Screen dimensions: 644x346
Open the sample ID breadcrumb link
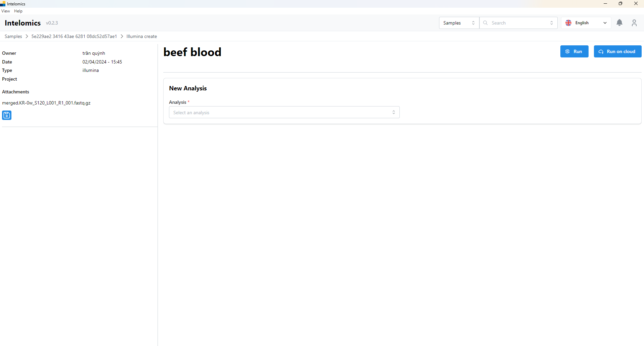point(74,36)
